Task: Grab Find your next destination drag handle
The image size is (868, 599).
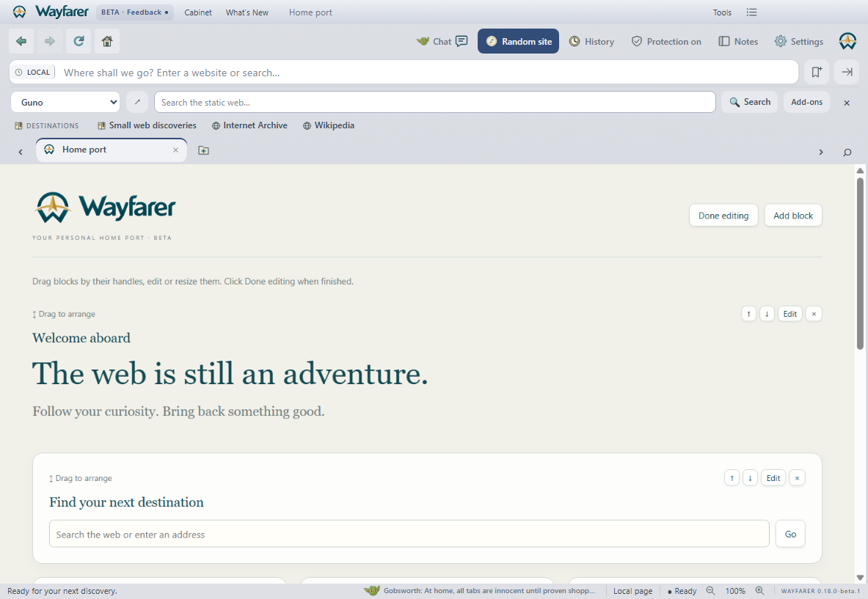Action: (x=80, y=478)
